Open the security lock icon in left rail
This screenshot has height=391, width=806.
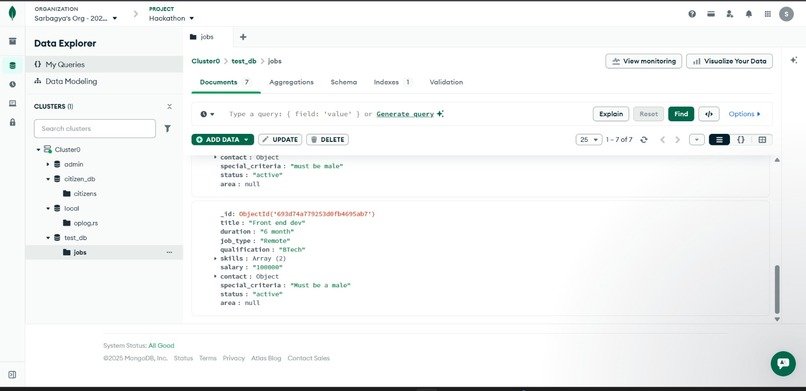point(12,122)
